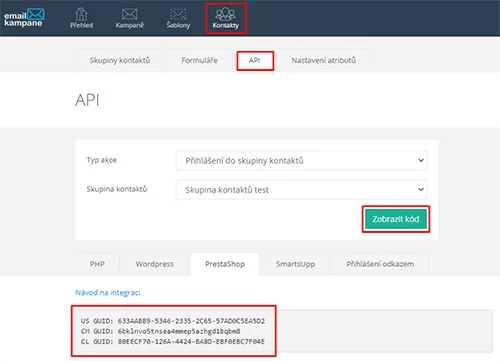Viewport: 500px width, 361px height.
Task: Select the PrestaShop code tab
Action: click(x=225, y=264)
